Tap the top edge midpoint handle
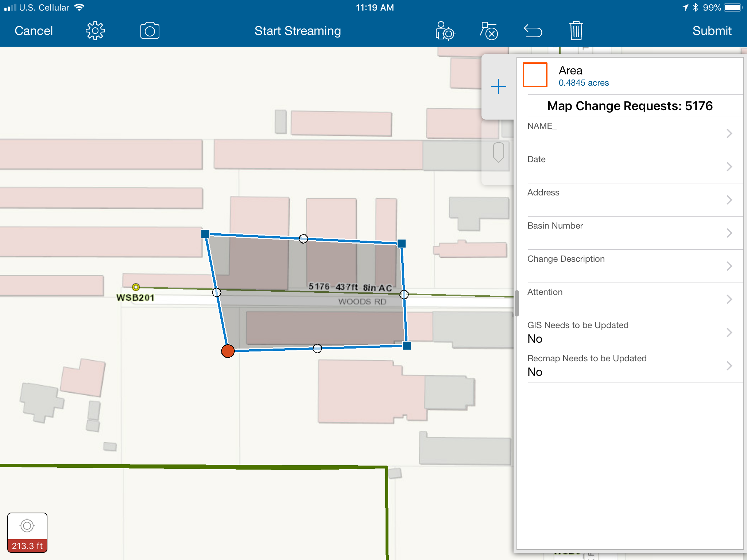 (303, 239)
